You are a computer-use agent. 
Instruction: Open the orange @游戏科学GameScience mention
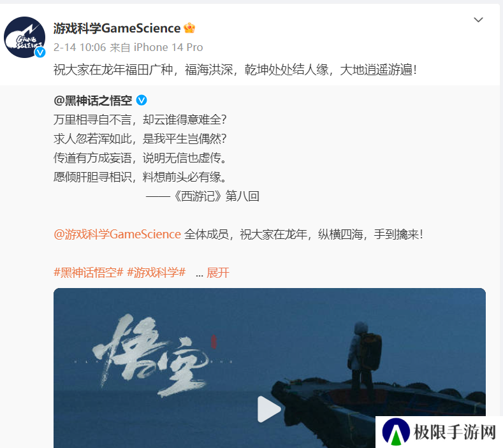117,235
